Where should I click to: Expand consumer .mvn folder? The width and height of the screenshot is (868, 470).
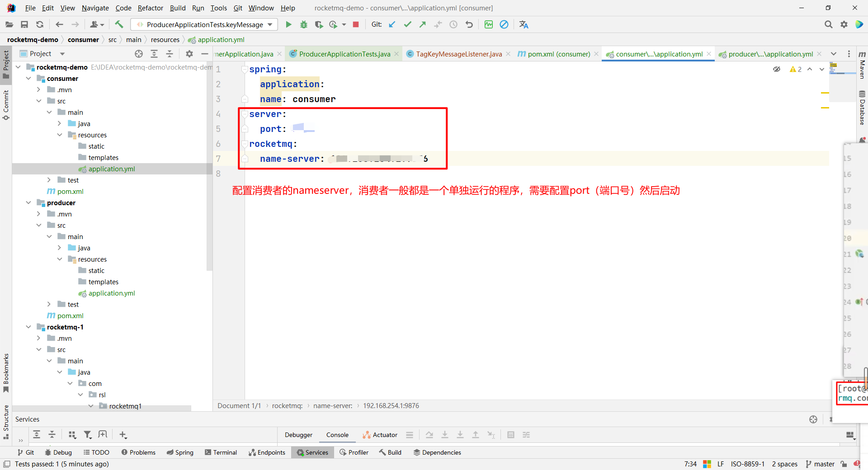coord(39,90)
